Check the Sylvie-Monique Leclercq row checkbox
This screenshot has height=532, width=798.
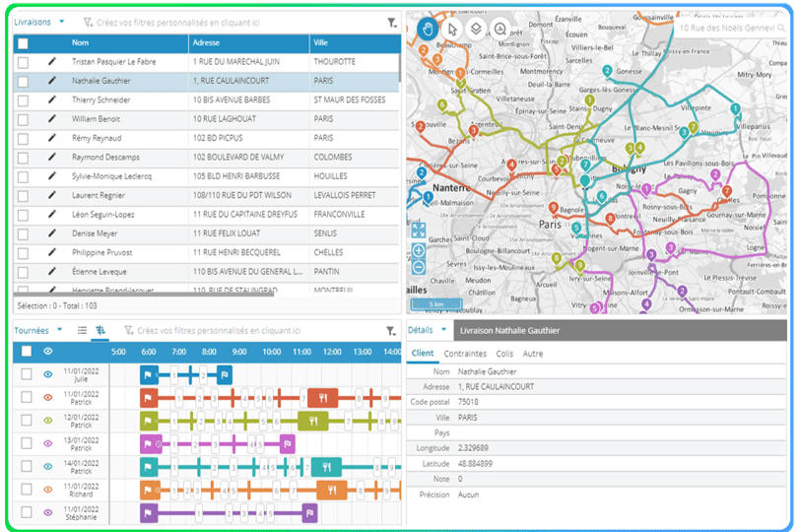[23, 177]
